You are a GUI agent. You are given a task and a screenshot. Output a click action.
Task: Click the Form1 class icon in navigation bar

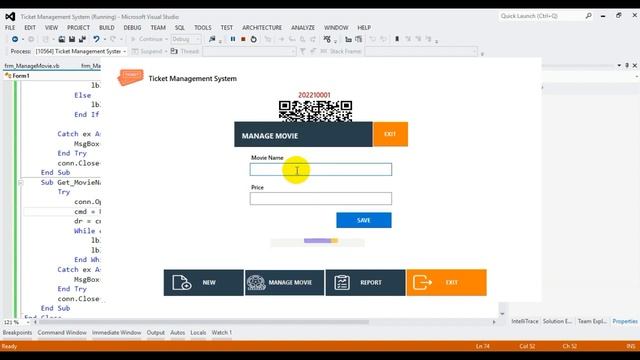point(8,76)
